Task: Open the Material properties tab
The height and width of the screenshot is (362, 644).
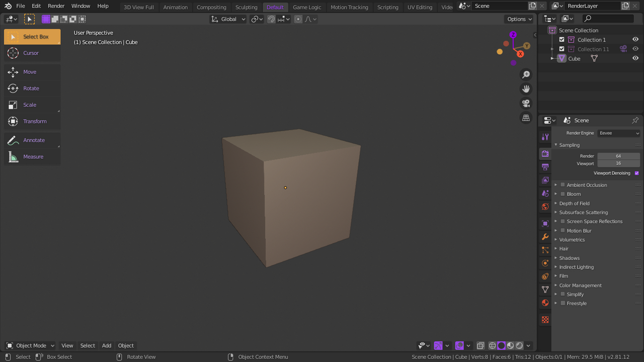Action: coord(545,303)
